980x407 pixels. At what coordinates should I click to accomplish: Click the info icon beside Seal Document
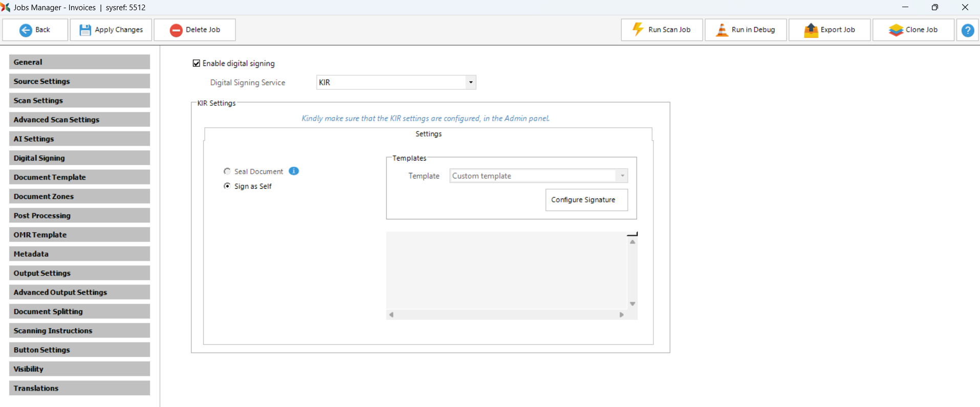(x=294, y=171)
